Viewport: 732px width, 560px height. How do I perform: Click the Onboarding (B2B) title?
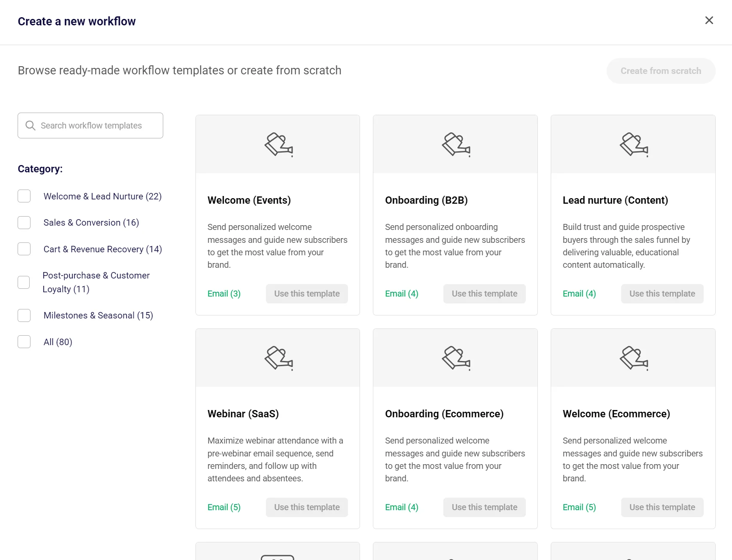[x=426, y=200]
